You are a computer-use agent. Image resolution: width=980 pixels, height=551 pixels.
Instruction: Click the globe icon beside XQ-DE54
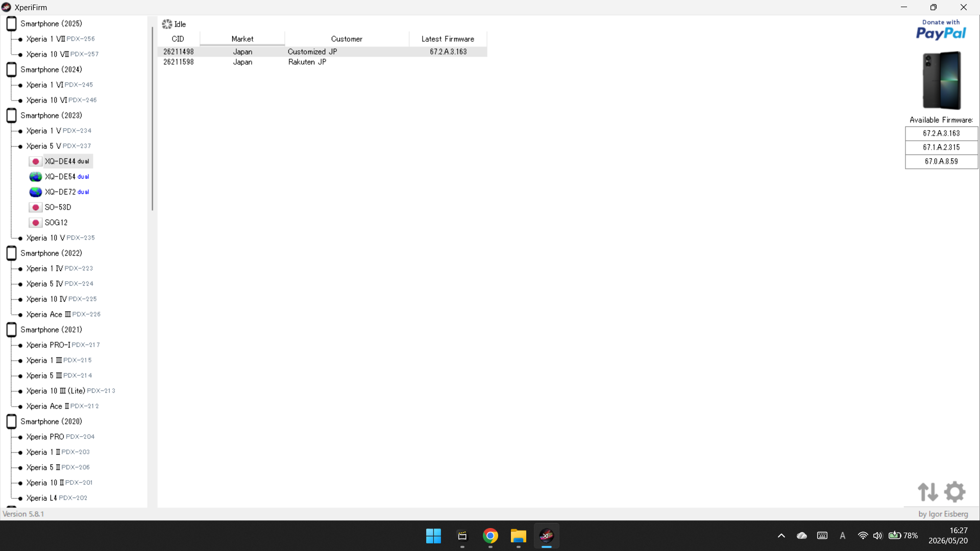(x=35, y=177)
